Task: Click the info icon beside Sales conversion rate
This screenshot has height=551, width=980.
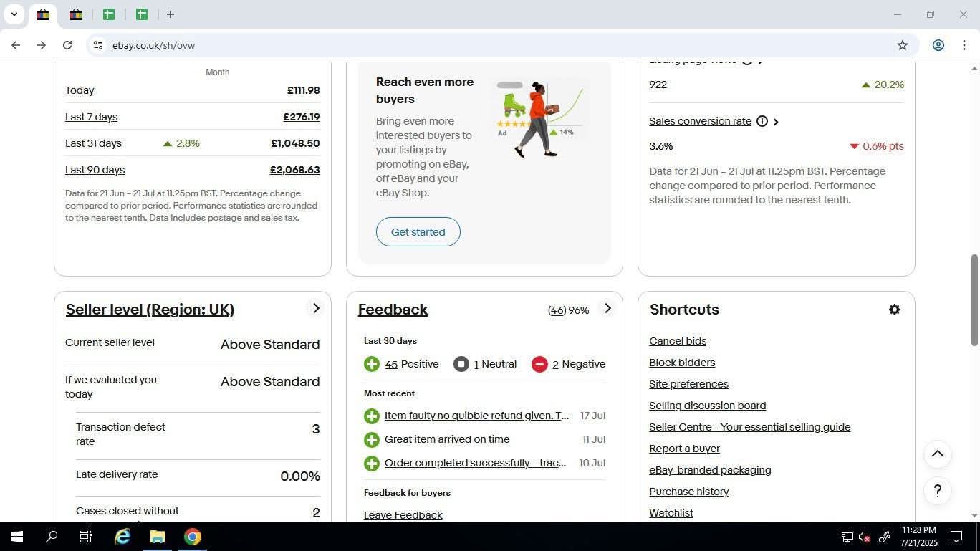Action: tap(762, 121)
